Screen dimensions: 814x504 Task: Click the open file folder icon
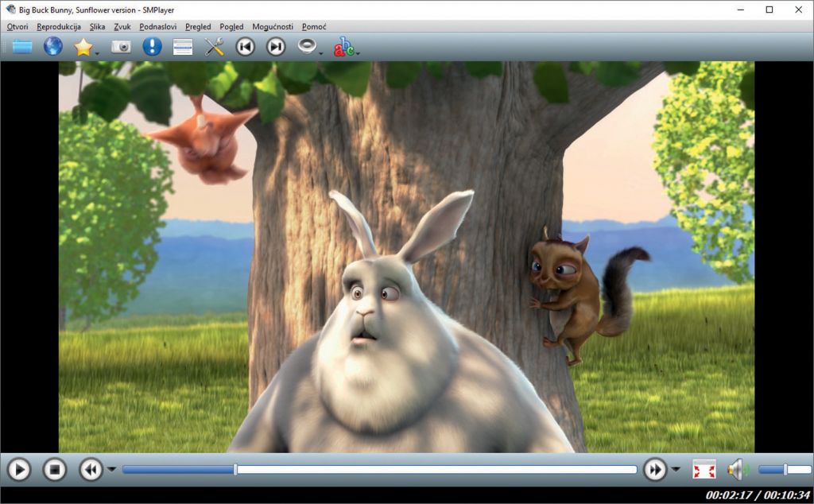[22, 47]
